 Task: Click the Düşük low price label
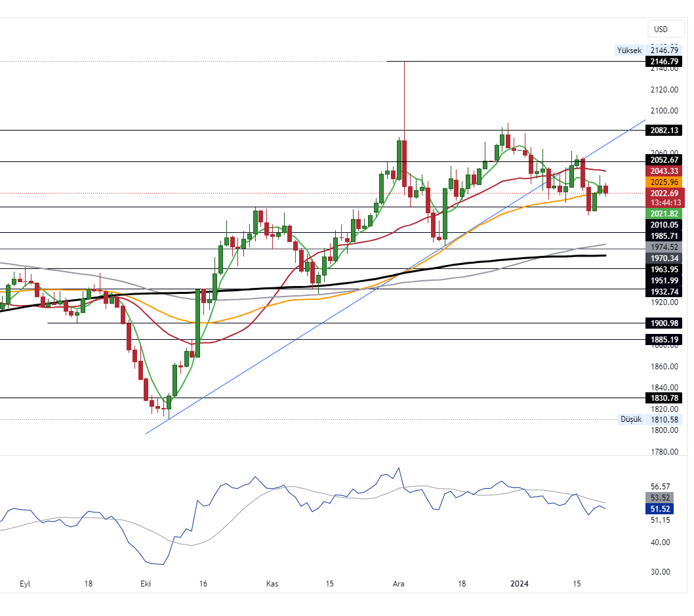631,419
